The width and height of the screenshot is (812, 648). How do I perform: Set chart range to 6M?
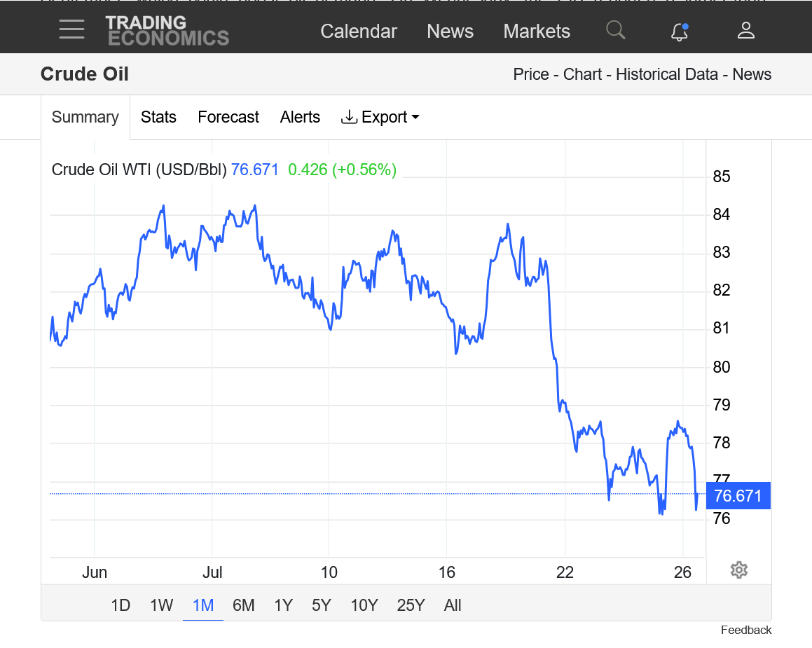(243, 605)
